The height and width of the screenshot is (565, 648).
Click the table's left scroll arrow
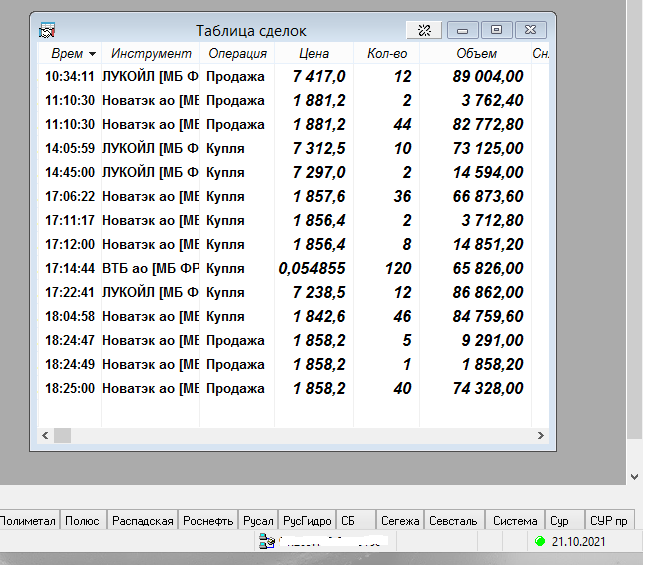[45, 435]
